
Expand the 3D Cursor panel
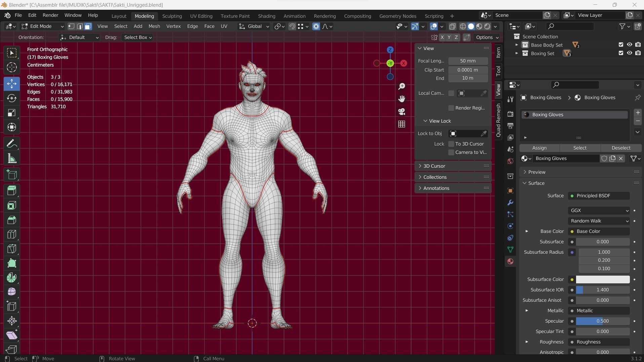coord(453,166)
